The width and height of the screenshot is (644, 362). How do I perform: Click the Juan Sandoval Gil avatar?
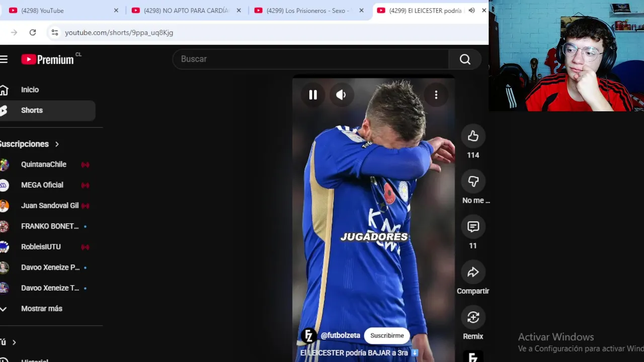click(4, 206)
